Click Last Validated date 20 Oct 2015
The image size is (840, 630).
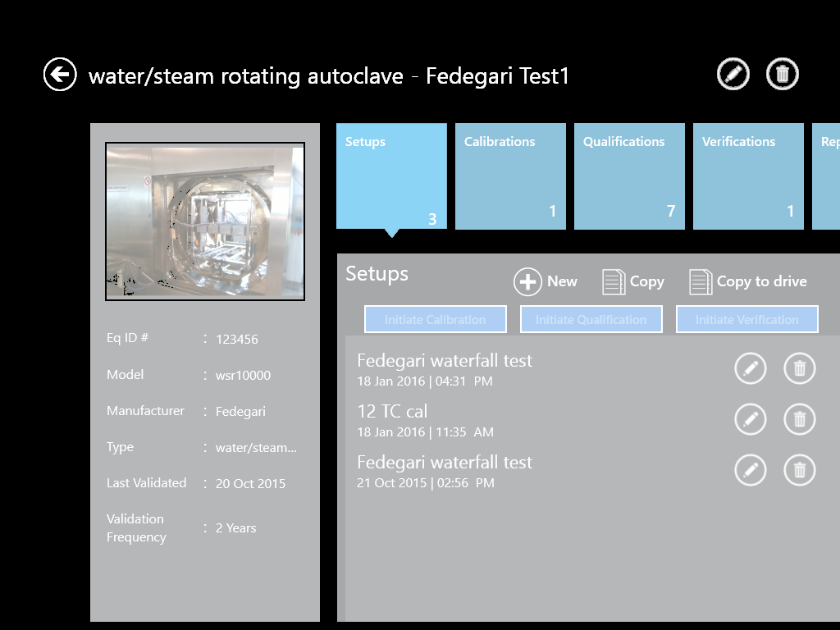pyautogui.click(x=251, y=483)
